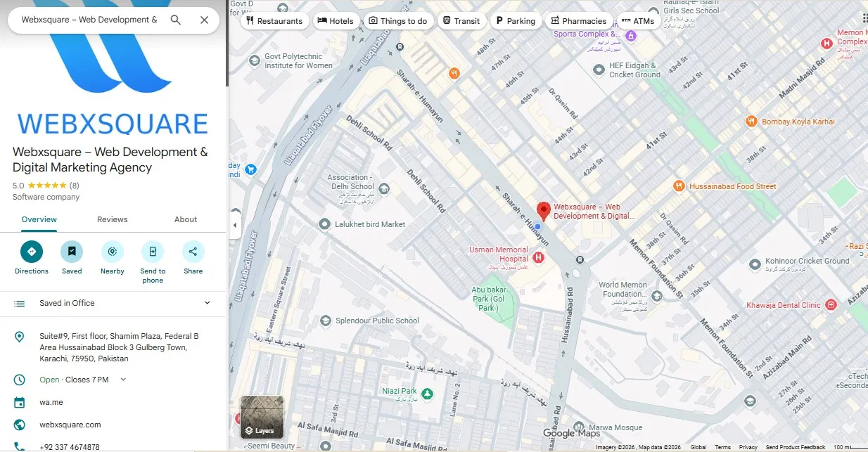Image resolution: width=868 pixels, height=452 pixels.
Task: Click Niazi Park marker
Action: [426, 394]
